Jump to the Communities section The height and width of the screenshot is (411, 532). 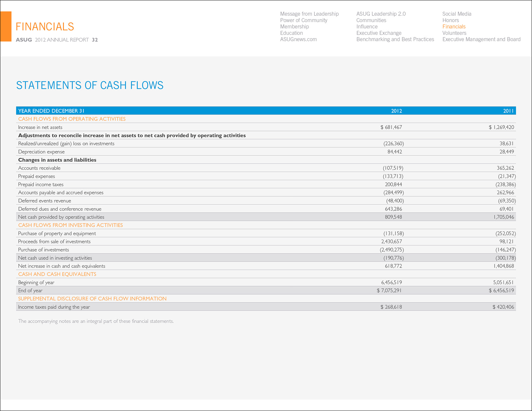(371, 20)
